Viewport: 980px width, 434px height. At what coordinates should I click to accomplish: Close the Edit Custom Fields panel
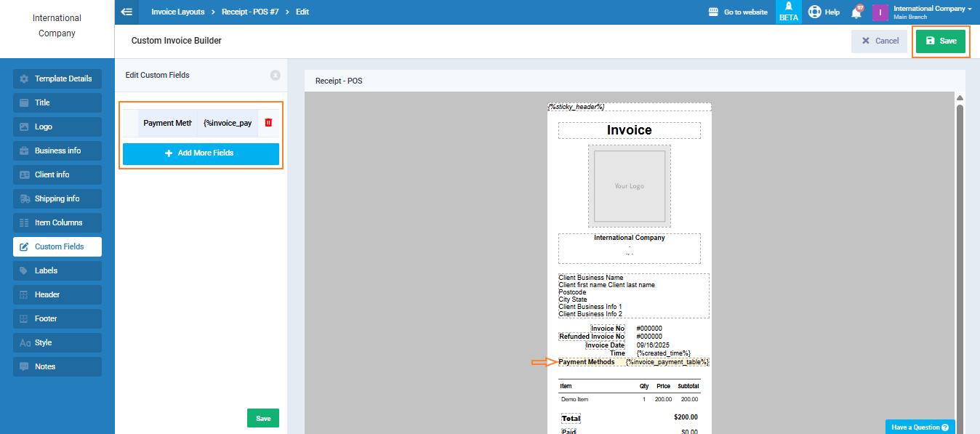pyautogui.click(x=275, y=75)
